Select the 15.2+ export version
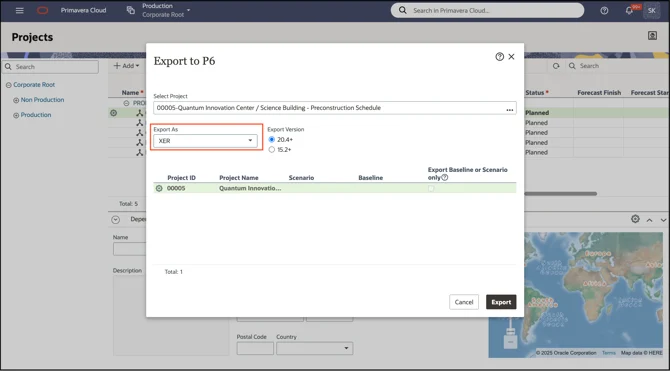 point(272,150)
